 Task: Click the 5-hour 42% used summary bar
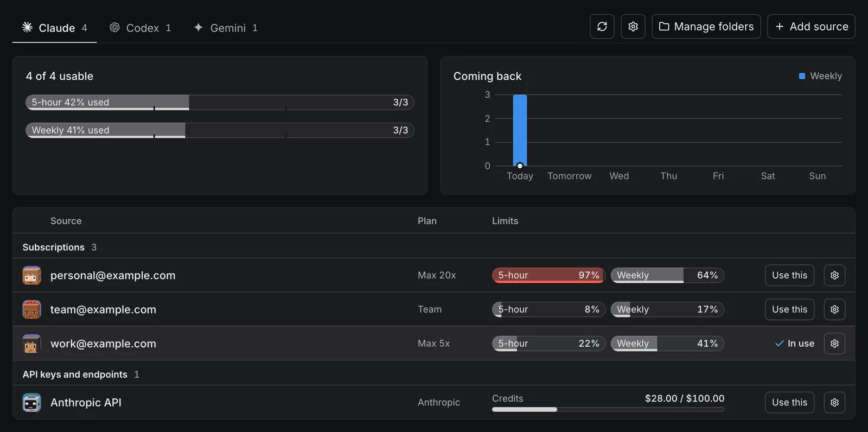[220, 103]
